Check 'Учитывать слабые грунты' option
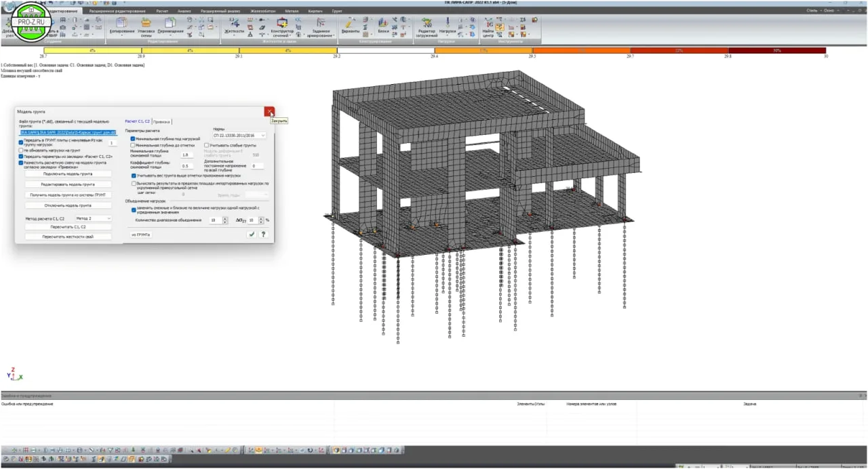The image size is (868, 469). (x=207, y=145)
